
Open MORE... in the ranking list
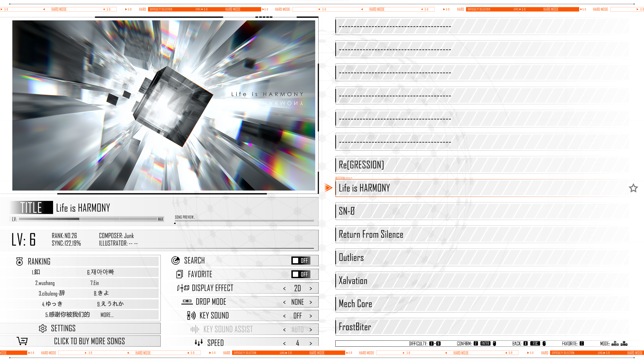click(107, 315)
